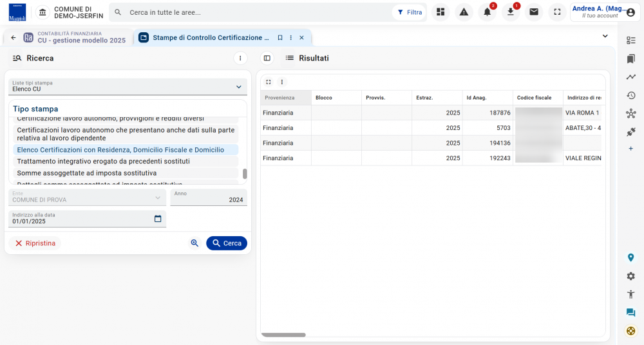The width and height of the screenshot is (644, 345).
Task: Open the settings gear sidebar icon
Action: click(x=631, y=276)
